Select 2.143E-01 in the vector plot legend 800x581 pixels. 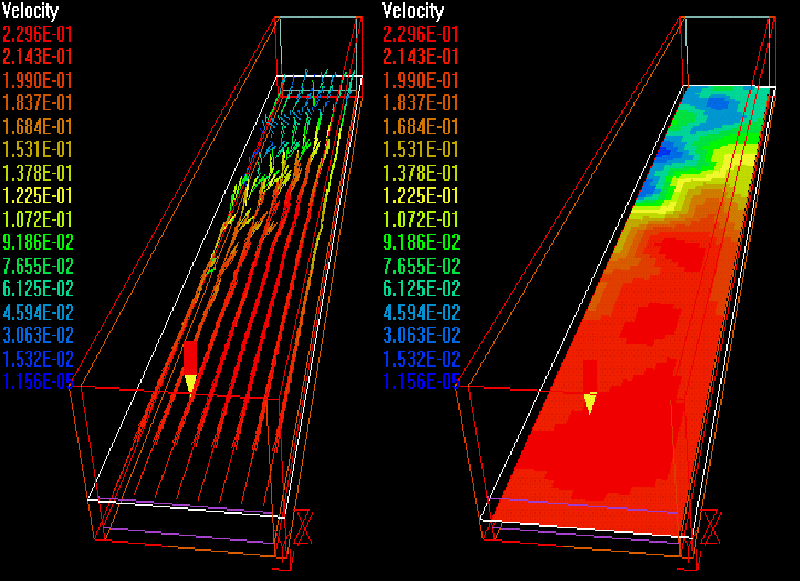(37, 57)
